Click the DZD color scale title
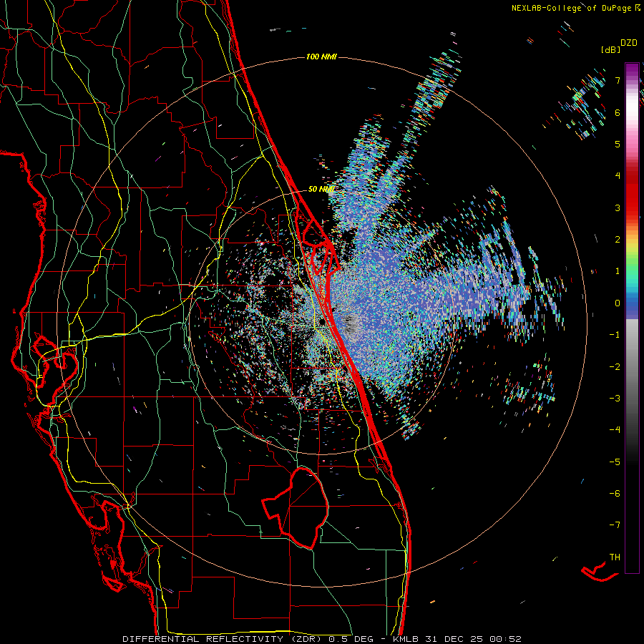Viewport: 644px width, 644px height. coord(628,43)
